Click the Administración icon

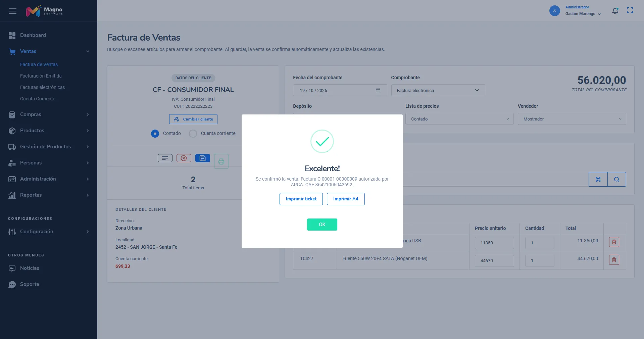coord(12,179)
